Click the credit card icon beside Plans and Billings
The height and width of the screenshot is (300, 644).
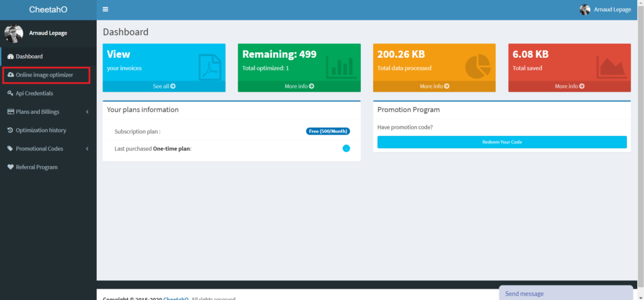click(x=11, y=112)
